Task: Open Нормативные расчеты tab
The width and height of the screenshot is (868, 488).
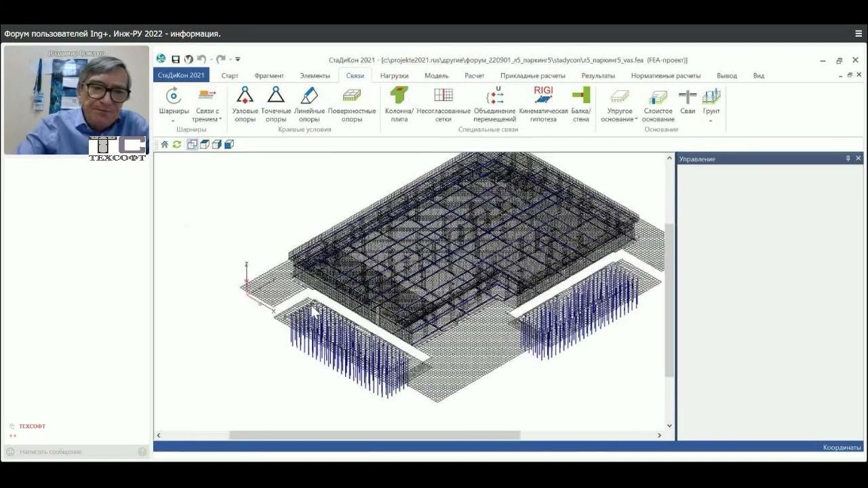Action: pos(666,76)
